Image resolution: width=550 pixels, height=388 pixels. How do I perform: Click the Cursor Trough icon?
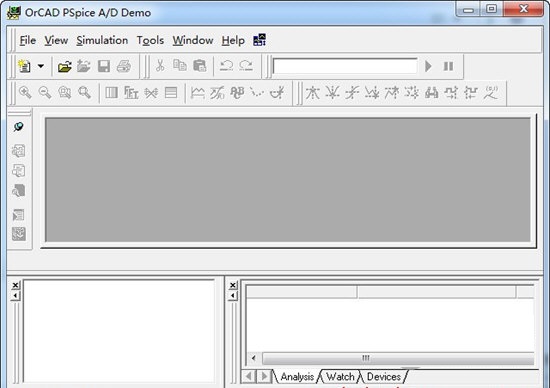point(332,93)
